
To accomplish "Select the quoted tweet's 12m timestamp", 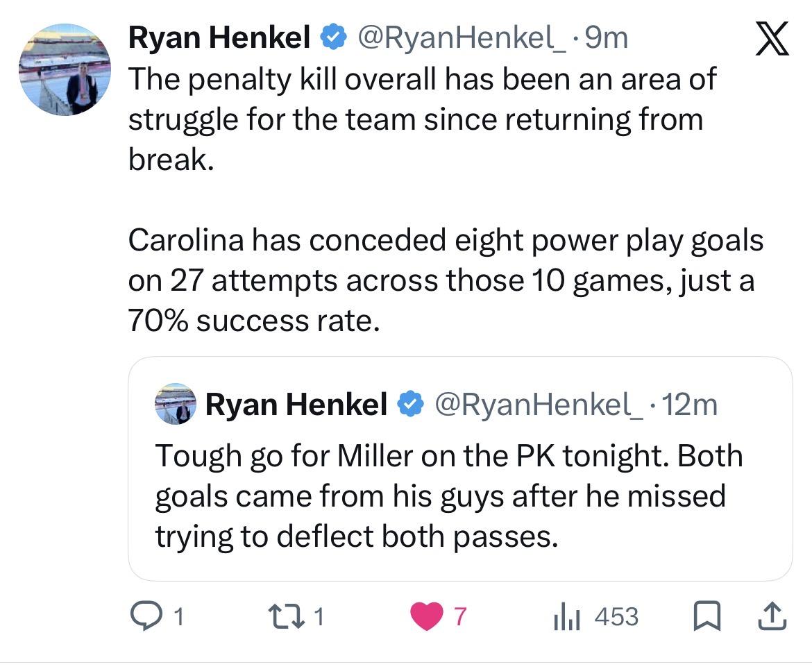I will (x=691, y=404).
